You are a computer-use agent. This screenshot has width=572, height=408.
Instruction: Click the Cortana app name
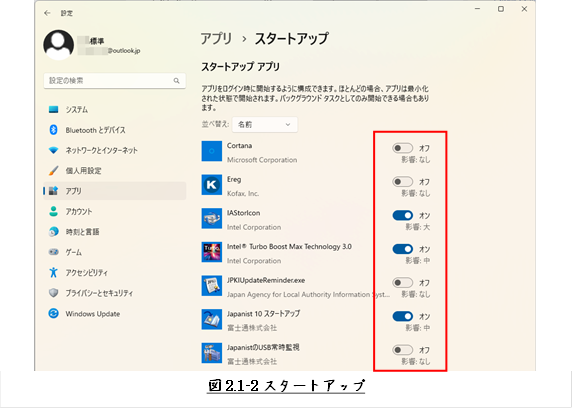239,146
